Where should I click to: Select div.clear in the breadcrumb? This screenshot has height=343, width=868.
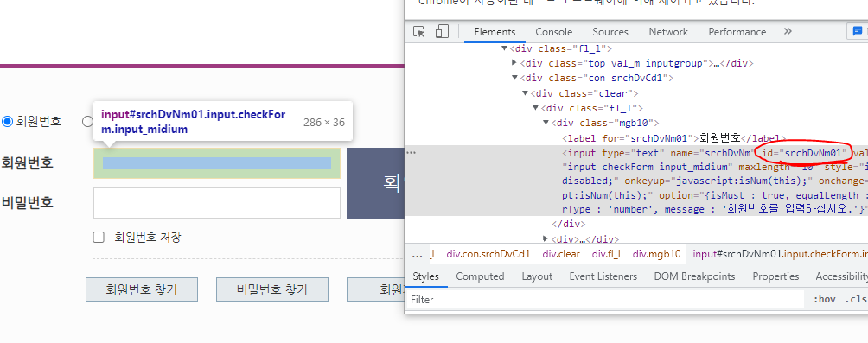coord(561,254)
